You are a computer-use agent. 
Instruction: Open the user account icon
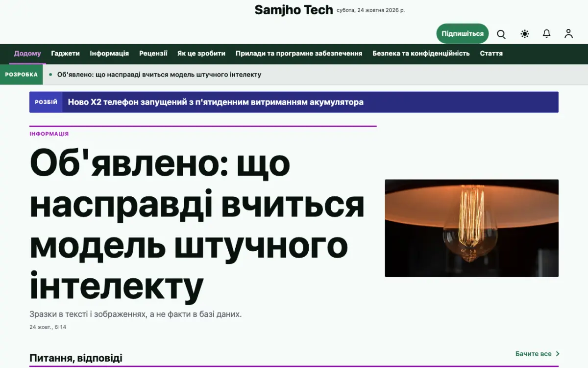click(x=568, y=34)
